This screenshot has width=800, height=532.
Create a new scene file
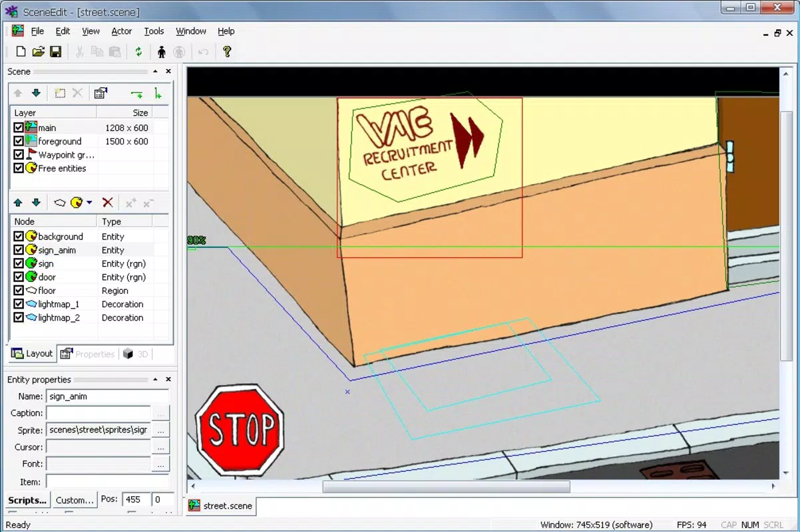pos(21,52)
